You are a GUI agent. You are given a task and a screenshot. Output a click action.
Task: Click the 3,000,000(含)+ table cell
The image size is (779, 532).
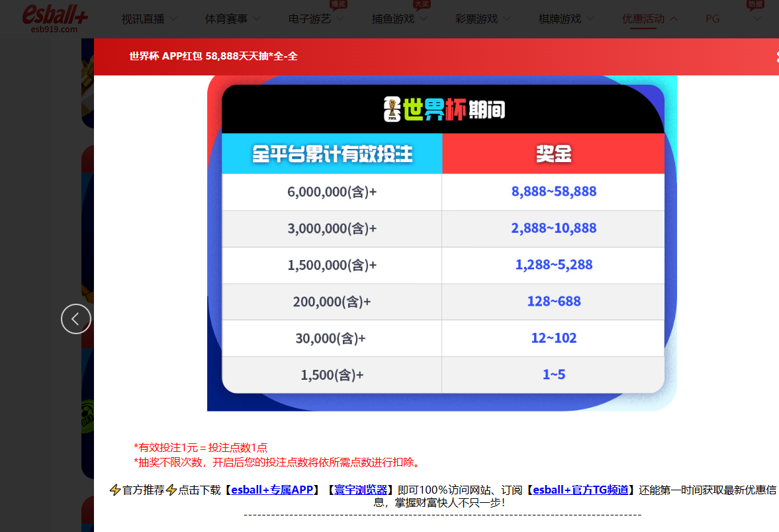(x=332, y=228)
